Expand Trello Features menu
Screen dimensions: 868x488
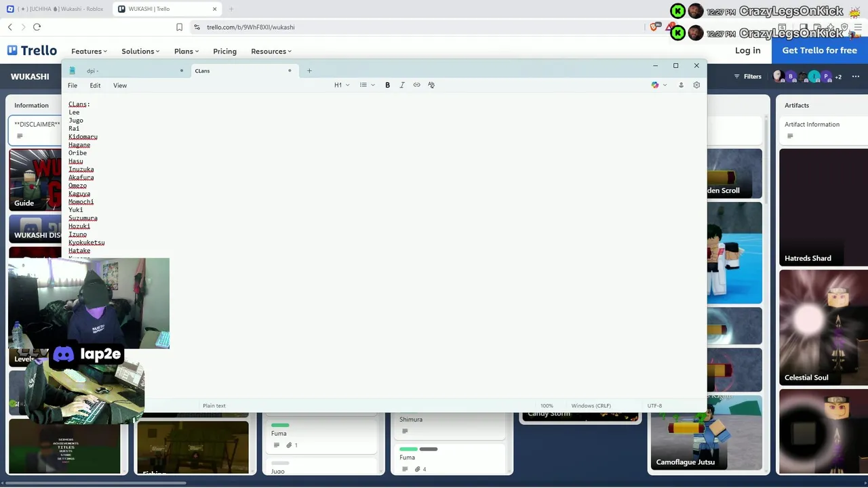tap(89, 52)
